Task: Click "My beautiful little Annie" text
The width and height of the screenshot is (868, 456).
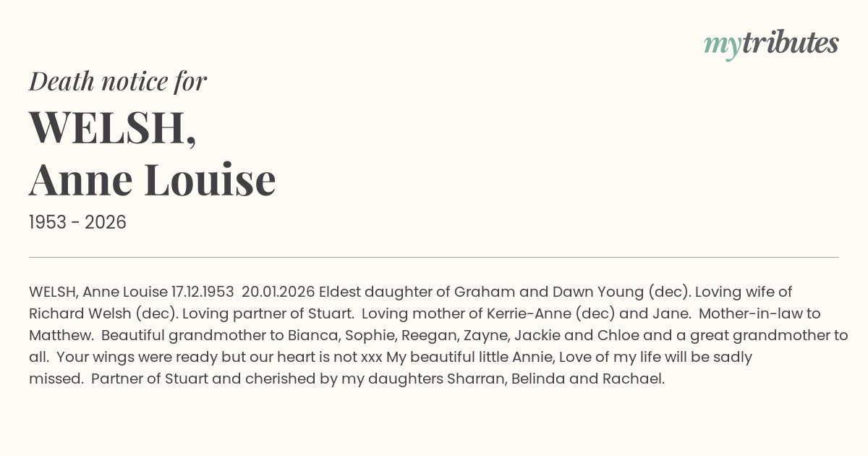Action: point(472,357)
